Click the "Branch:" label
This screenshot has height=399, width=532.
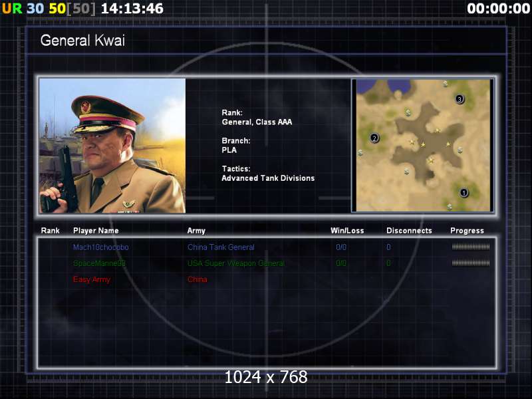point(236,140)
